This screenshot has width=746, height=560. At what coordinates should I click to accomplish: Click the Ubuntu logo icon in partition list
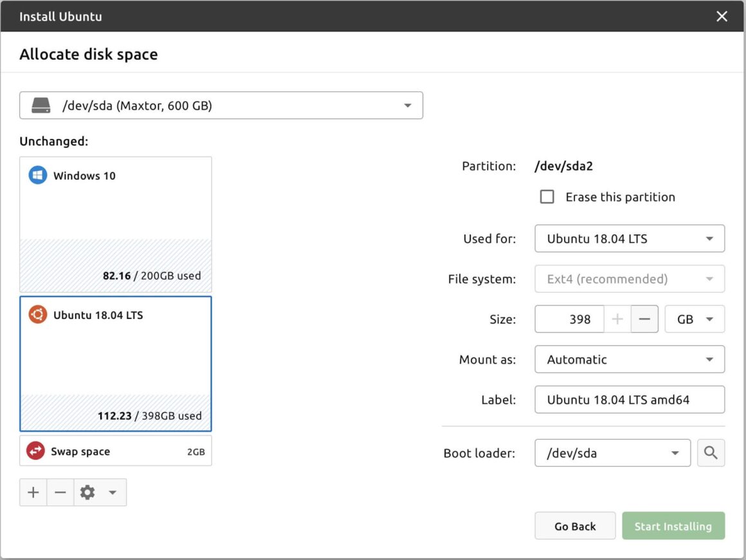[37, 314]
